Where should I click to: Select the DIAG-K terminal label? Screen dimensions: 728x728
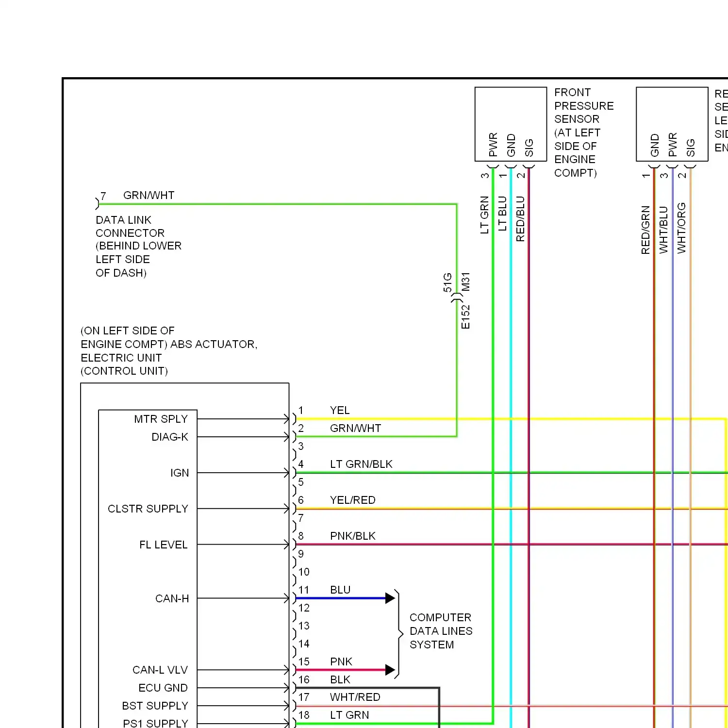tap(169, 437)
